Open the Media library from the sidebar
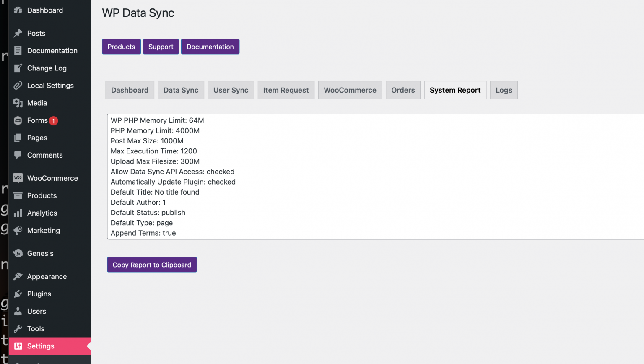Screen dimensions: 644x364 click(18, 103)
